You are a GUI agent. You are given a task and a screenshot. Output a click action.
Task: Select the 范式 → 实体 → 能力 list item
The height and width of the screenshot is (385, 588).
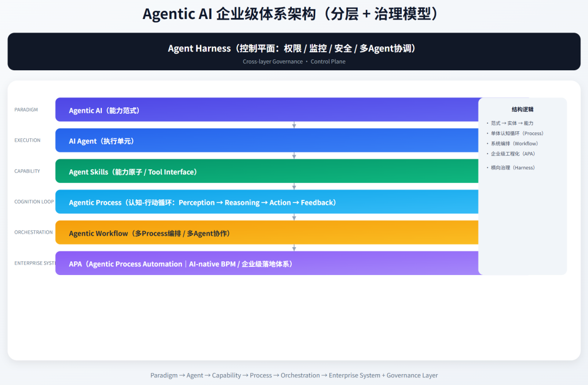520,123
